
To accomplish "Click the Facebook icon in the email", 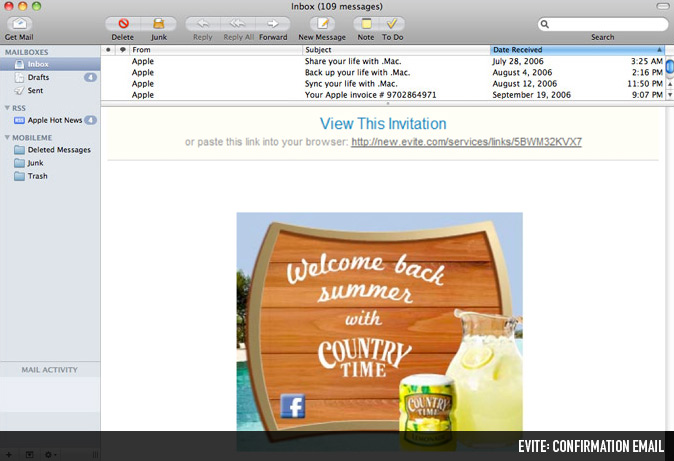I will click(292, 406).
